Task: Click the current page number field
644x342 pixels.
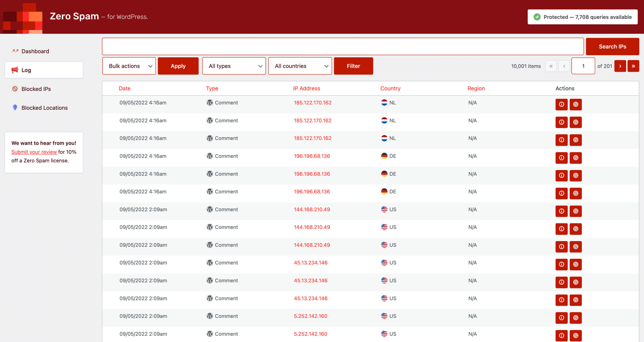Action: click(x=583, y=66)
